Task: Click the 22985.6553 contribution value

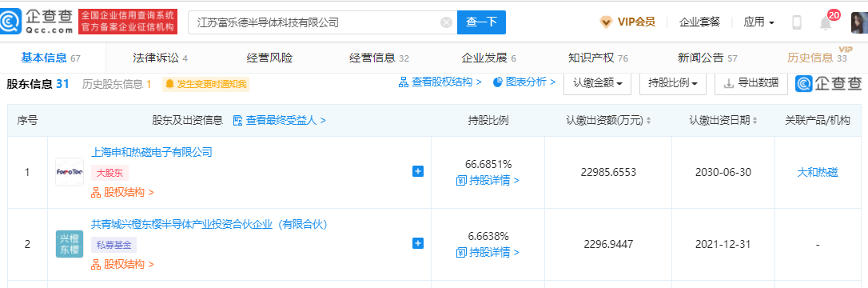Action: click(x=608, y=172)
